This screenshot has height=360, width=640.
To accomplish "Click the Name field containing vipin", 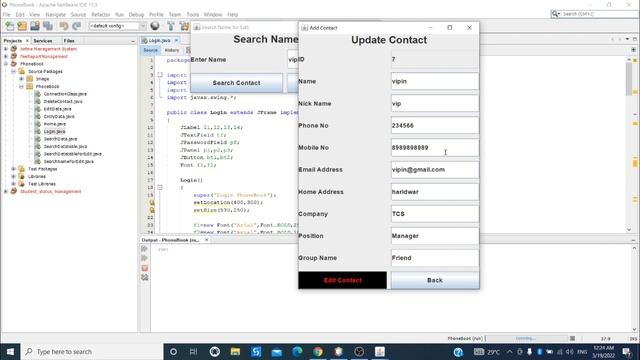I will coord(435,81).
